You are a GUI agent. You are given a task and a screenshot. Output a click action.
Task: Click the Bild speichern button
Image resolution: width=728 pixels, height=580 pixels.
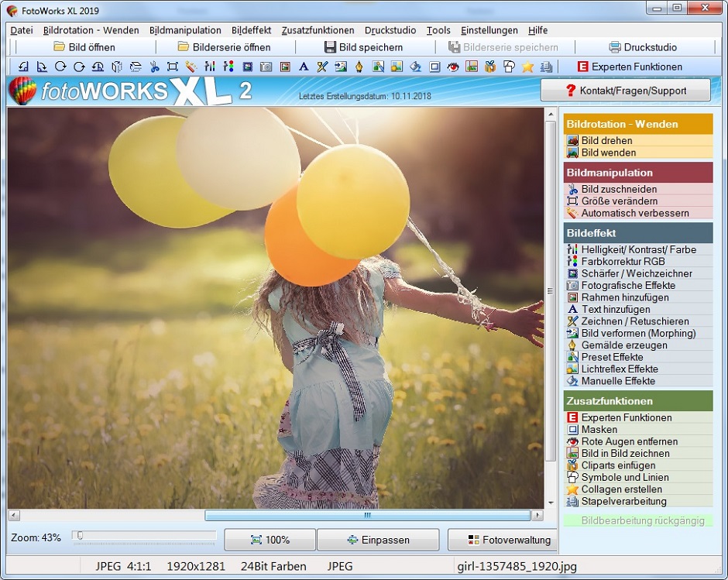pyautogui.click(x=363, y=47)
